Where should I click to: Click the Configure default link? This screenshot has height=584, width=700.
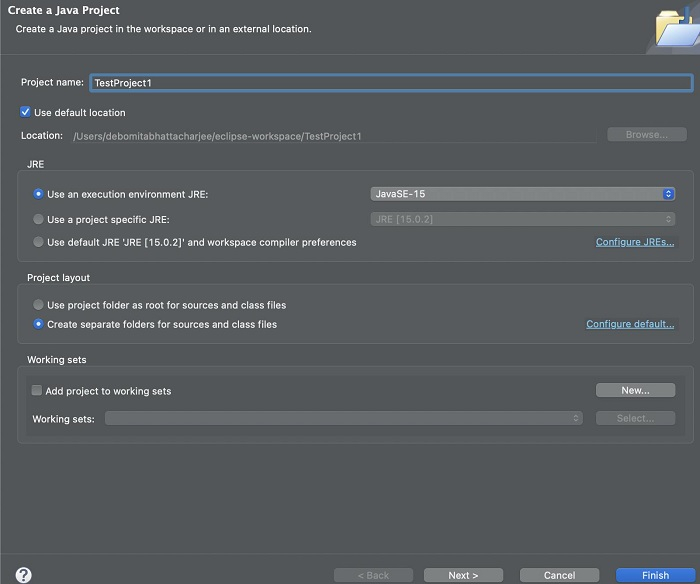[x=630, y=324]
